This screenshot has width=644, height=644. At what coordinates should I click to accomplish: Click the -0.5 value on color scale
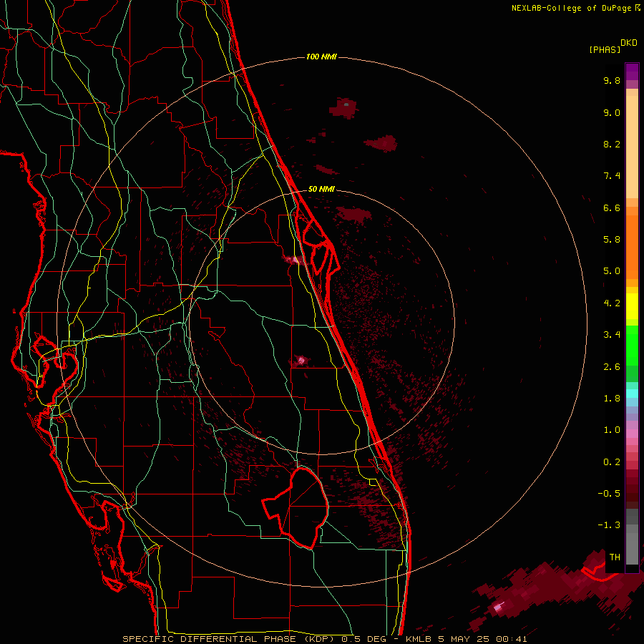click(609, 494)
